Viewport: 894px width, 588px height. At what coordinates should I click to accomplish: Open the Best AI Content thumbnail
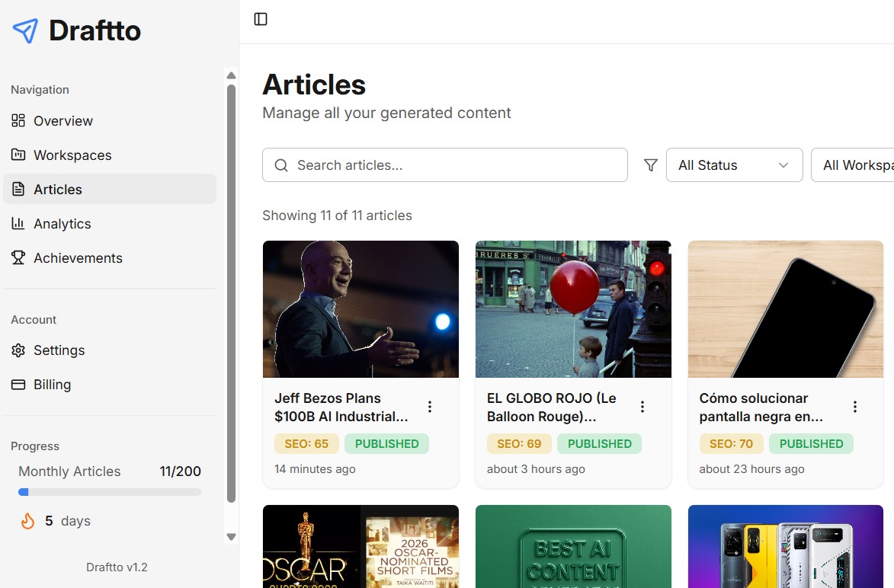tap(573, 546)
